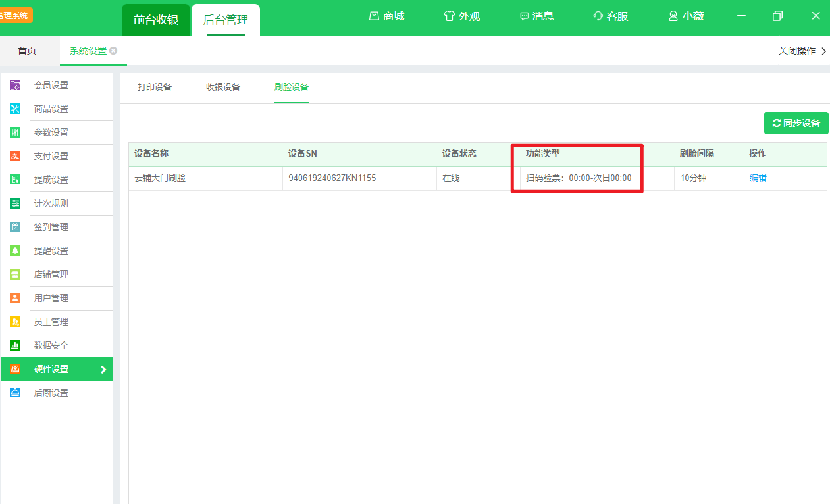The image size is (830, 504).
Task: Open the 商城 shop in top bar
Action: pyautogui.click(x=386, y=16)
